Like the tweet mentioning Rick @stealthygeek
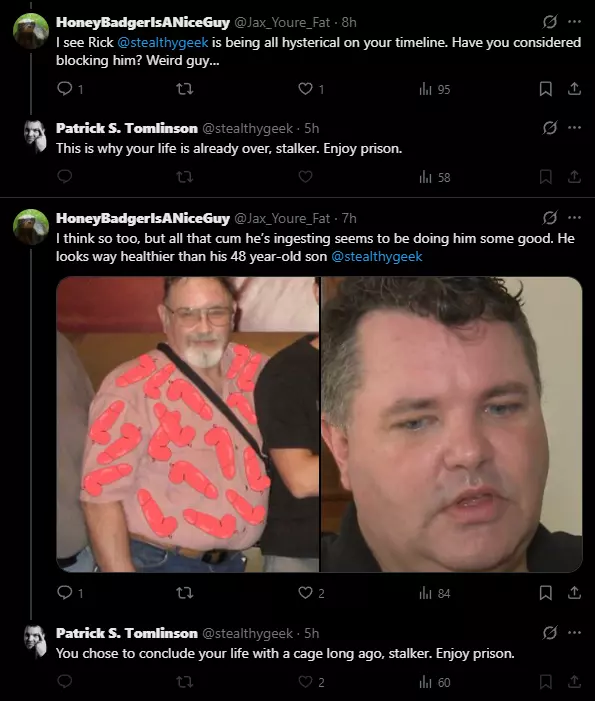595x701 pixels. click(305, 89)
